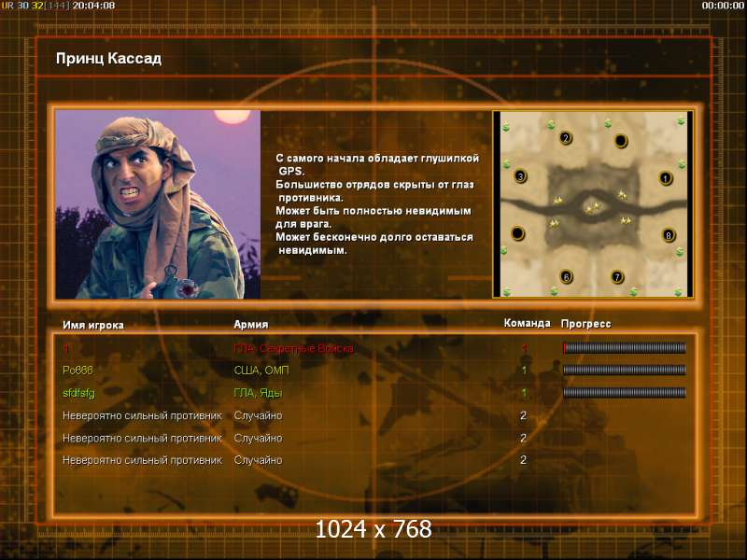
Task: Select start position 8 on the minimap
Action: pyautogui.click(x=669, y=235)
